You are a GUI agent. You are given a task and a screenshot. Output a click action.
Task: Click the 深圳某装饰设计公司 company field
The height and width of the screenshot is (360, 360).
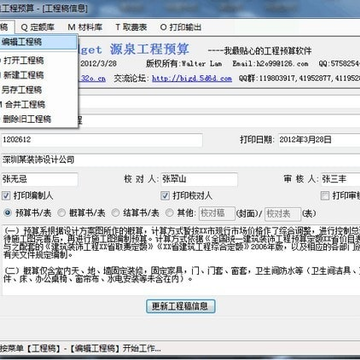coord(180,160)
